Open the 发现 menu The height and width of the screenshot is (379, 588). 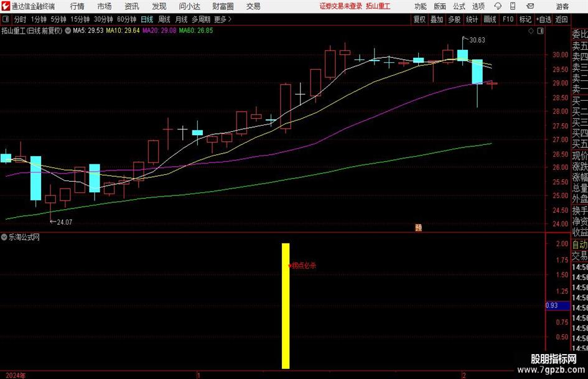[159, 6]
